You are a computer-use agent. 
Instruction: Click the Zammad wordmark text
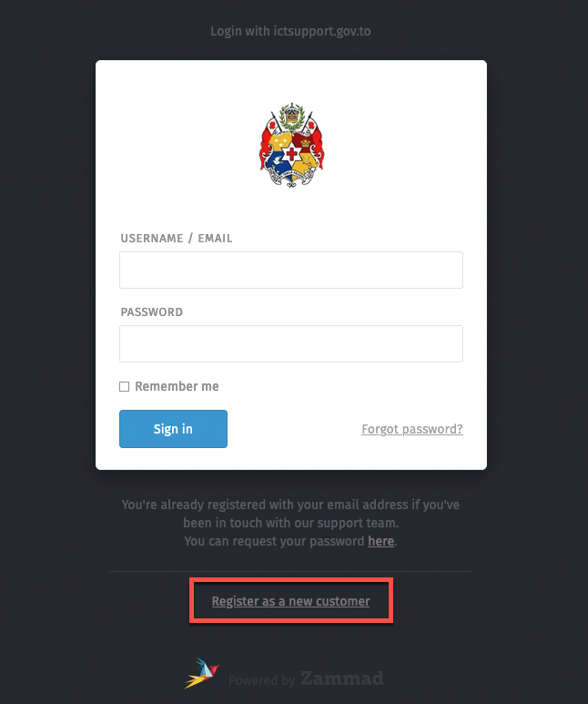coord(341,678)
